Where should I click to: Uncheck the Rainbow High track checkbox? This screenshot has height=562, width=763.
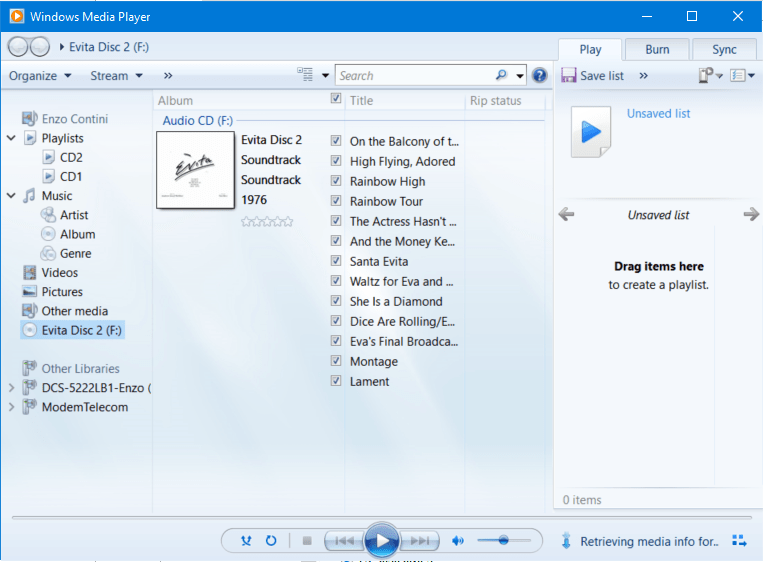tap(336, 181)
